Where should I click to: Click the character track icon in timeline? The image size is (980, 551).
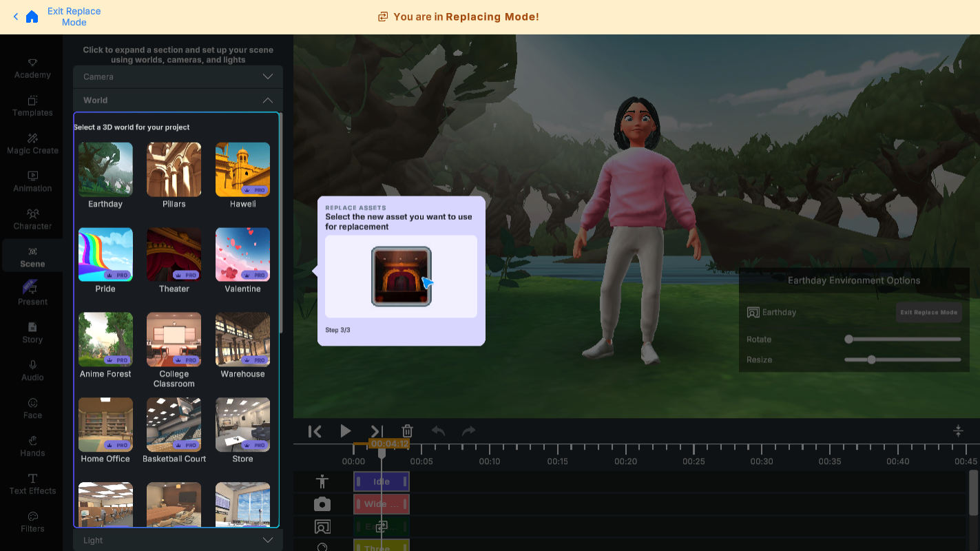click(x=322, y=481)
